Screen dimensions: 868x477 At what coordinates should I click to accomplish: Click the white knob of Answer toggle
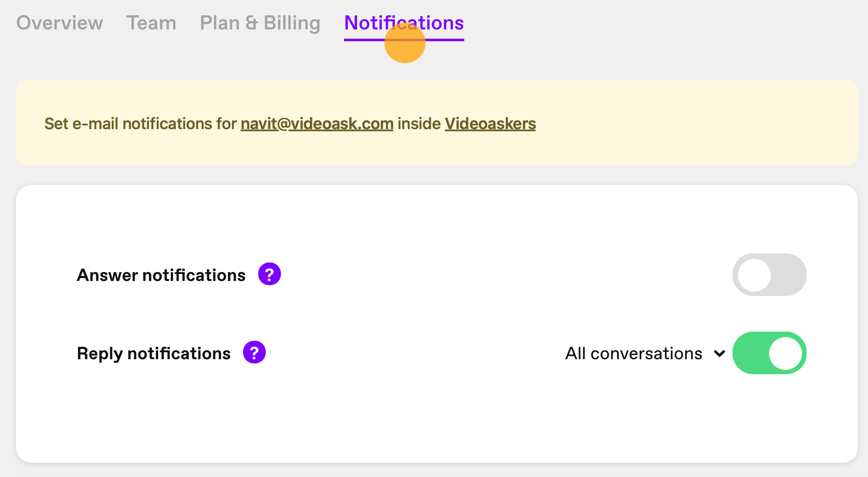coord(754,275)
